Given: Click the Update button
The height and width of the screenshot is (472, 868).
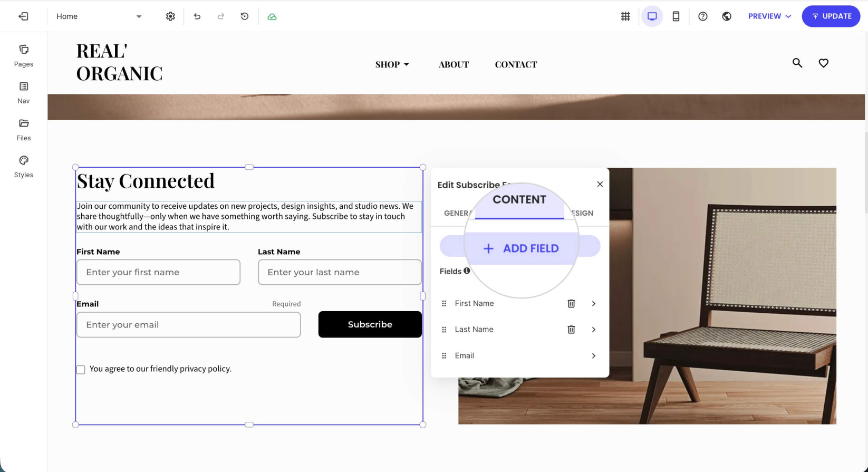Looking at the screenshot, I should pyautogui.click(x=831, y=16).
